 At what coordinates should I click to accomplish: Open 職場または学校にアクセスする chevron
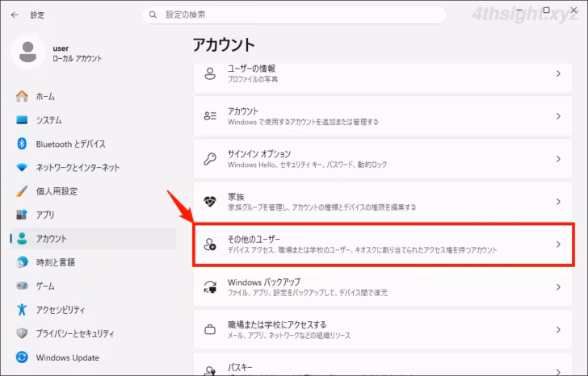(x=558, y=329)
